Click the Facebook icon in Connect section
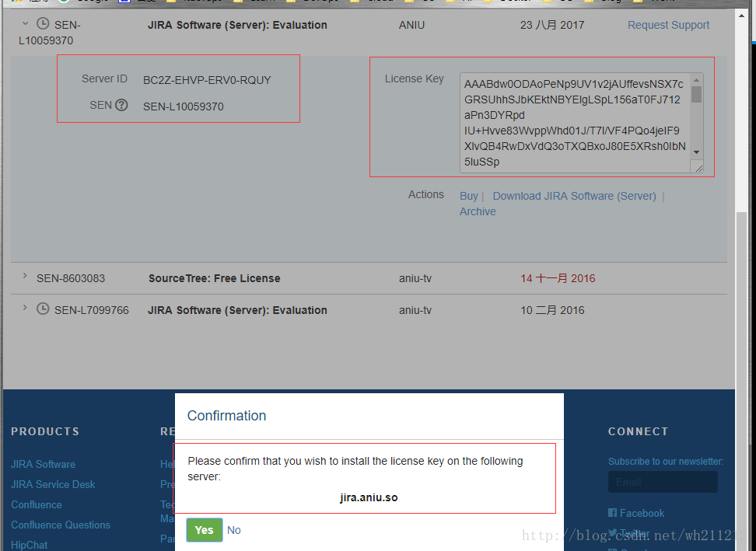The image size is (756, 551). click(612, 513)
